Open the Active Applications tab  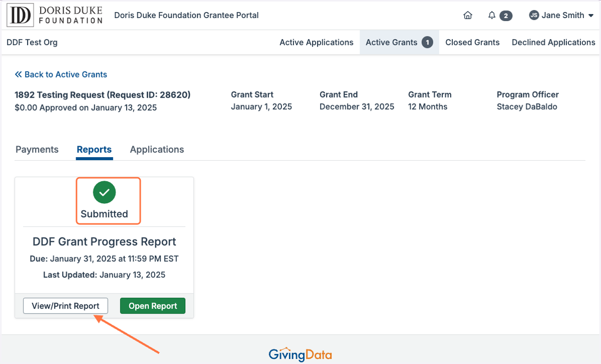[317, 43]
